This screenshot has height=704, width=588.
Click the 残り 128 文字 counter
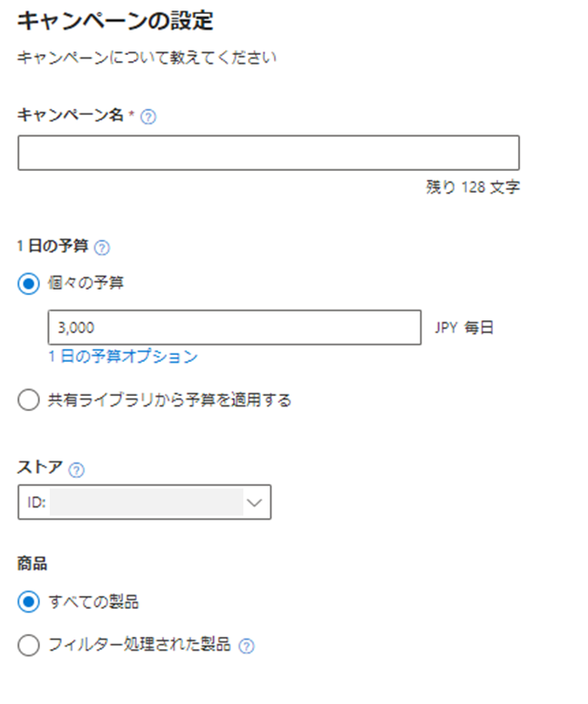coord(473,187)
